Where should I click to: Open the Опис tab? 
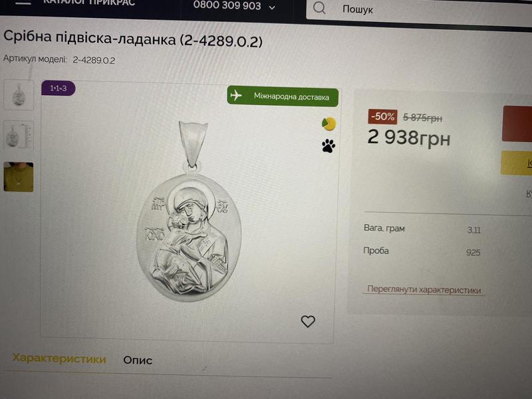point(138,360)
